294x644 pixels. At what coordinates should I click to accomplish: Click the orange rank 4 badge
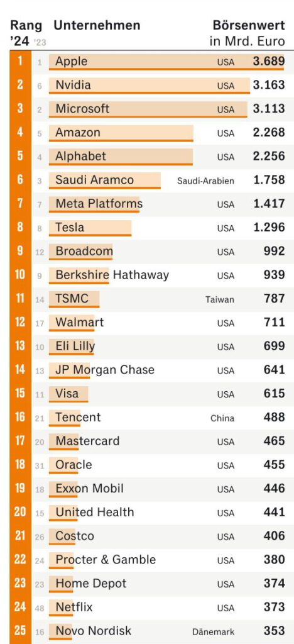(20, 132)
